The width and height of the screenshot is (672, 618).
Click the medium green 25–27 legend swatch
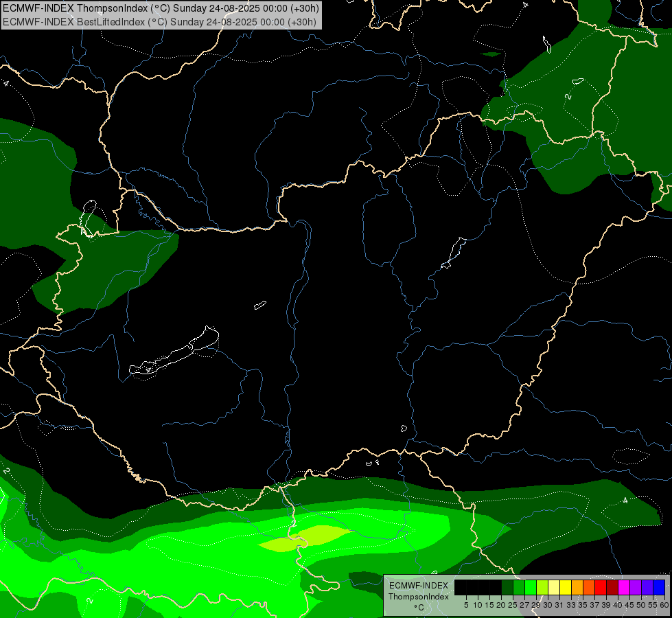pyautogui.click(x=519, y=587)
